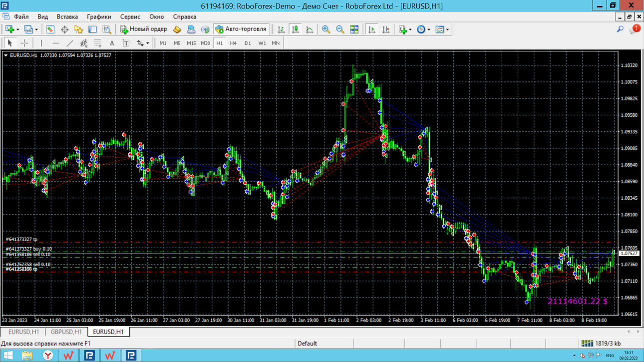Switch chart to Candlesticks mode

[x=295, y=29]
